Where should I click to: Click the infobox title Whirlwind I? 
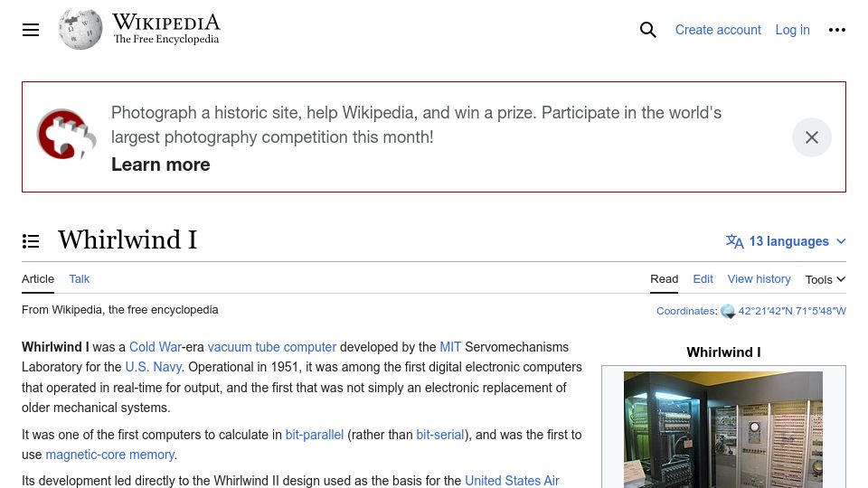click(723, 352)
